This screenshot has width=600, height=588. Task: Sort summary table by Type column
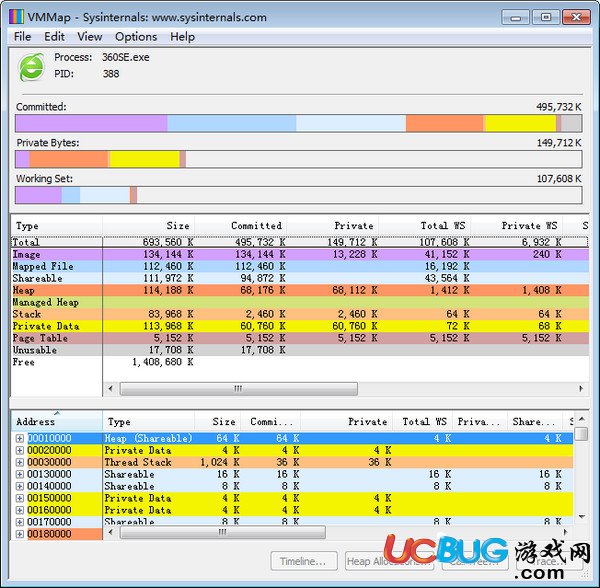[x=57, y=226]
